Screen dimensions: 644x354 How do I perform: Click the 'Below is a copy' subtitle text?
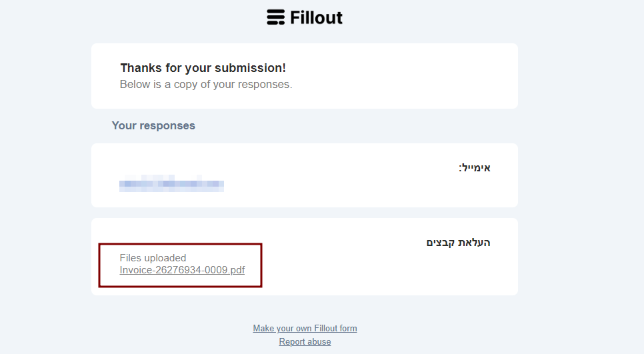(x=205, y=85)
